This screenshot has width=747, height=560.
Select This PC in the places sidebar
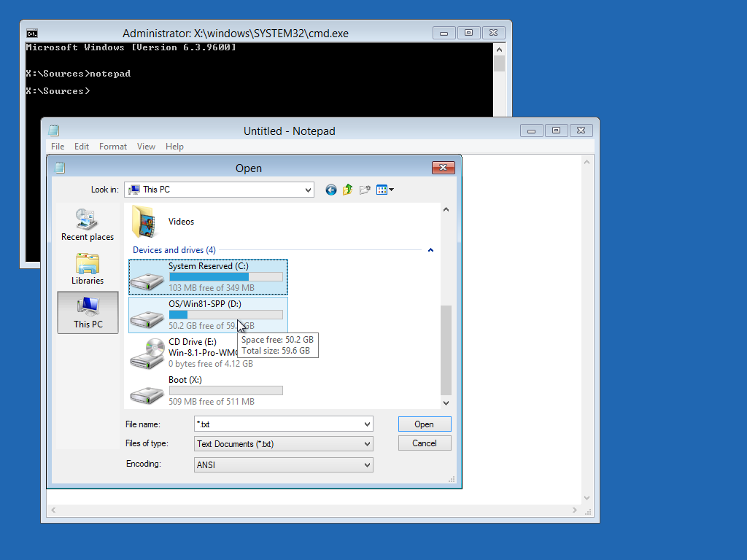88,312
